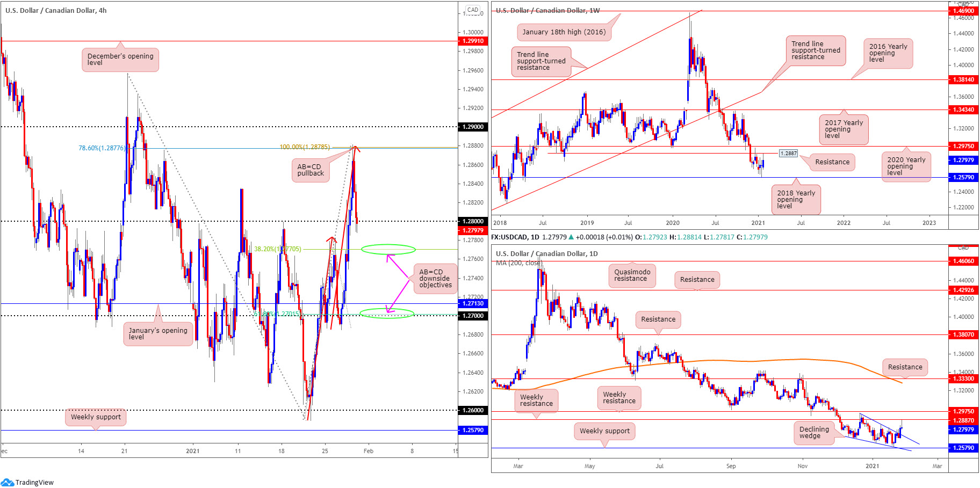Click the MA (200, close) indicator label

(519, 263)
